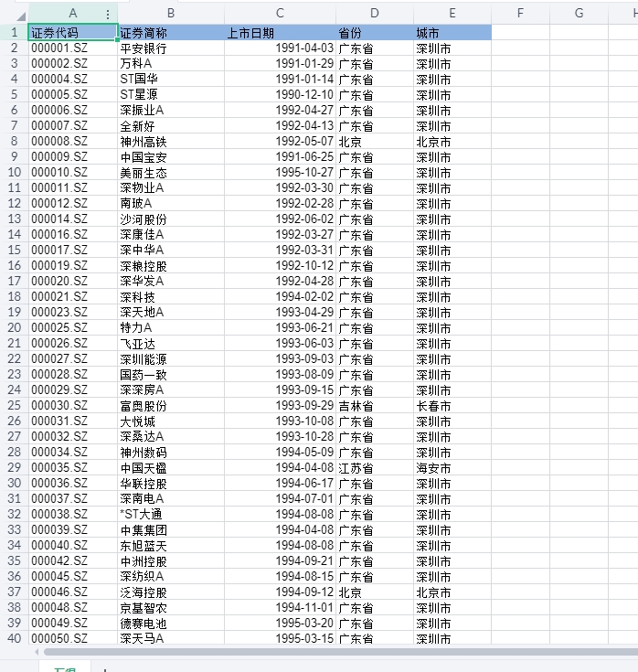Select cell 深科技
The image size is (638, 672).
pos(171,296)
